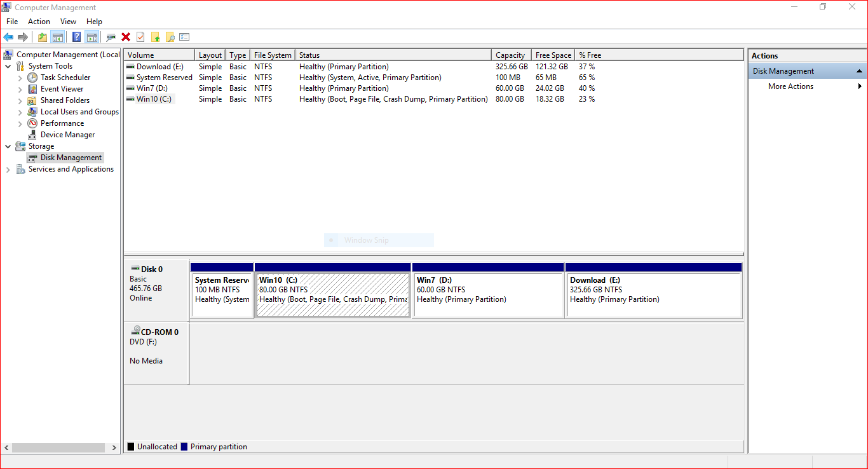Screen dimensions: 868x469
Task: Expand the Performance node
Action: [x=20, y=123]
